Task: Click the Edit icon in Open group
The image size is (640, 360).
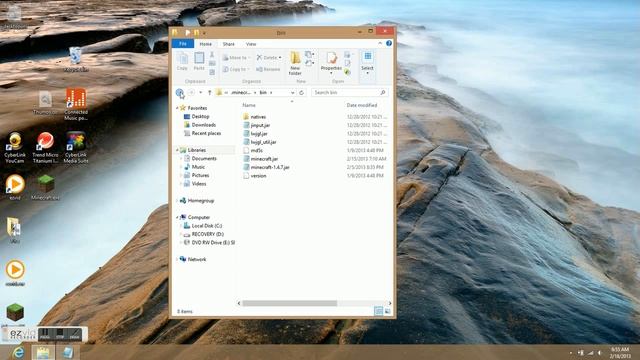Action: point(347,63)
